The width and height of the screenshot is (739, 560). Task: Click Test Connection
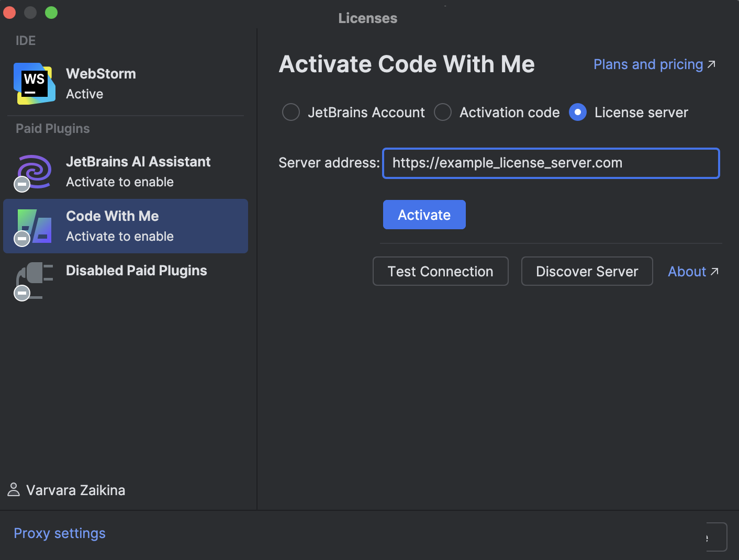(x=440, y=271)
